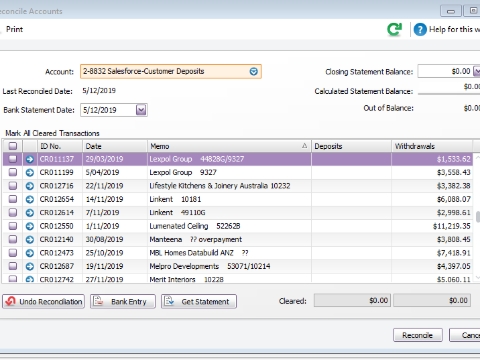
Task: Sort by Withdrawals column header
Action: [x=432, y=146]
